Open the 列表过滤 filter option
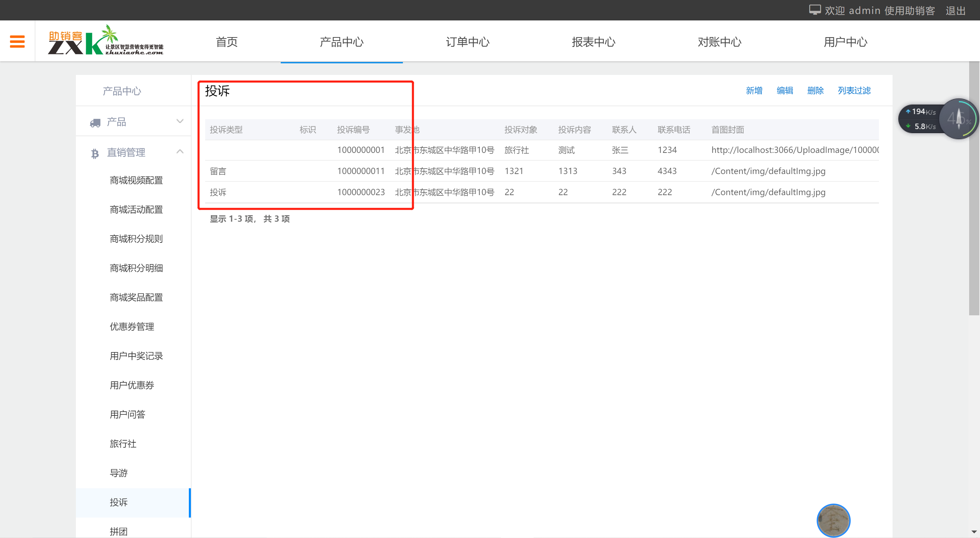The width and height of the screenshot is (980, 538). [x=854, y=91]
